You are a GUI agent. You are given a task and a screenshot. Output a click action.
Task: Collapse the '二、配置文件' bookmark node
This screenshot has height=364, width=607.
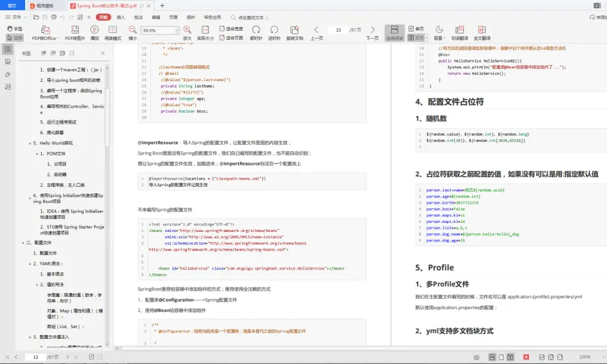click(x=23, y=243)
